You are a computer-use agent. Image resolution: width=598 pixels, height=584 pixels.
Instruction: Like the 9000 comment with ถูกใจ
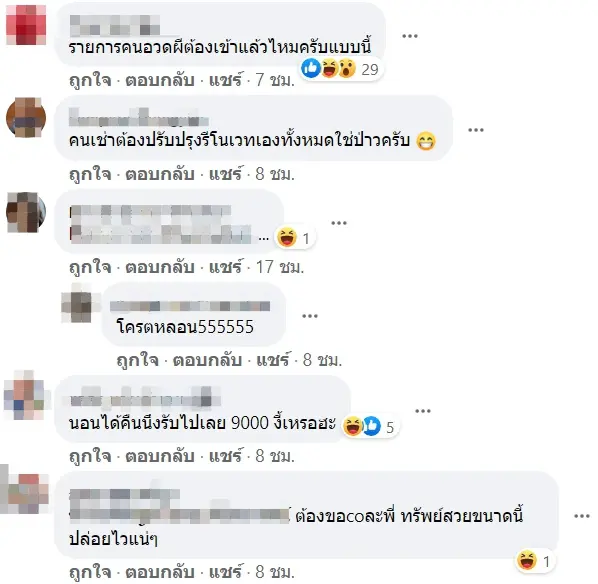click(x=90, y=456)
